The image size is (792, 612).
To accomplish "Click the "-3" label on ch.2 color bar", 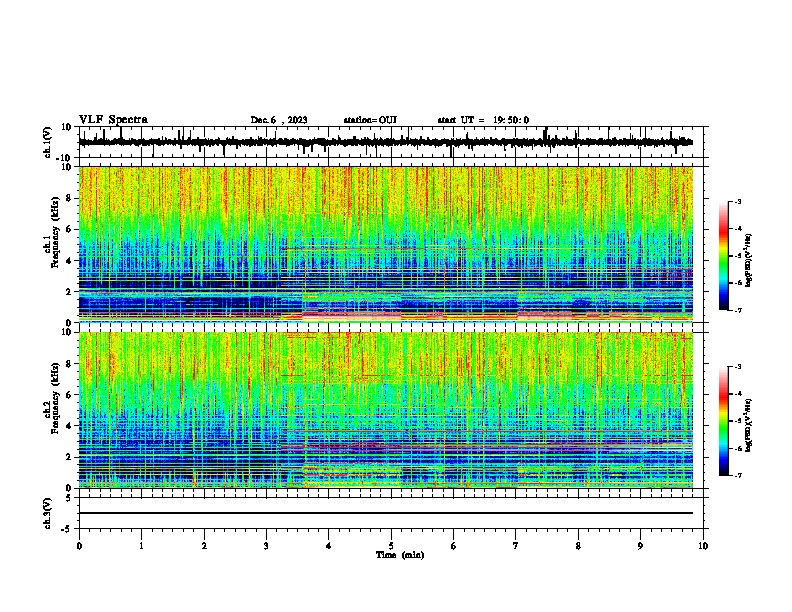I will (x=737, y=367).
